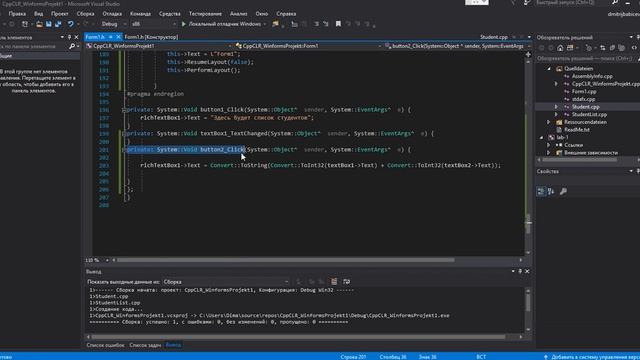Collapse the Quelldateien folder

tap(549, 69)
